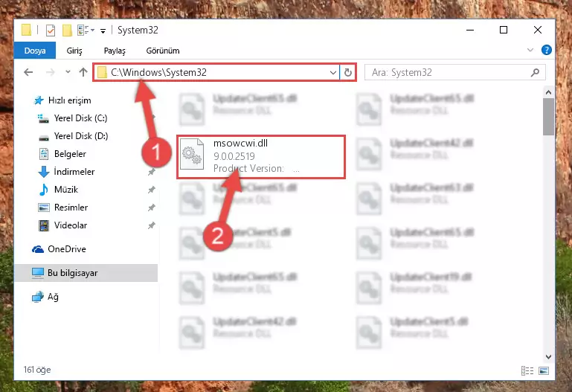Click the Hızlı erişim star icon
Image resolution: width=572 pixels, height=392 pixels.
39,100
